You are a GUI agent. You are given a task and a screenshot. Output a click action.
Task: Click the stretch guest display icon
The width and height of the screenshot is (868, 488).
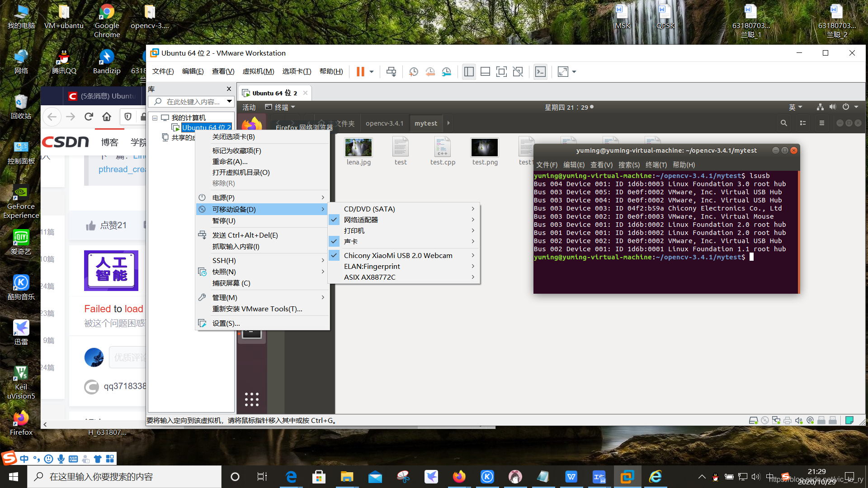(x=563, y=71)
